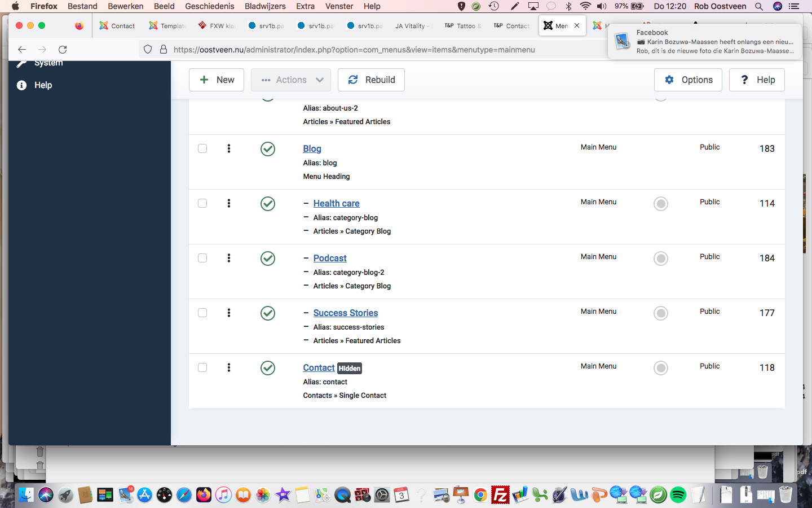Open Success Stories row three-dot menu

229,313
